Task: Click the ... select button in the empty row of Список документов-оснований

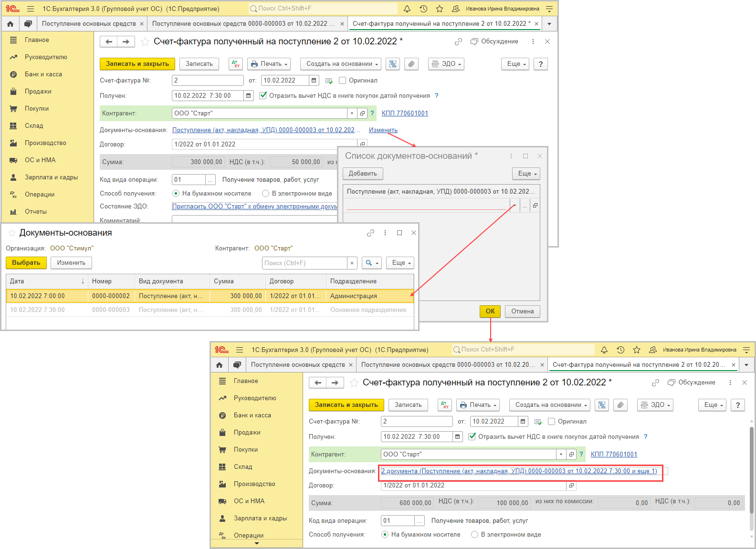Action: [x=525, y=206]
